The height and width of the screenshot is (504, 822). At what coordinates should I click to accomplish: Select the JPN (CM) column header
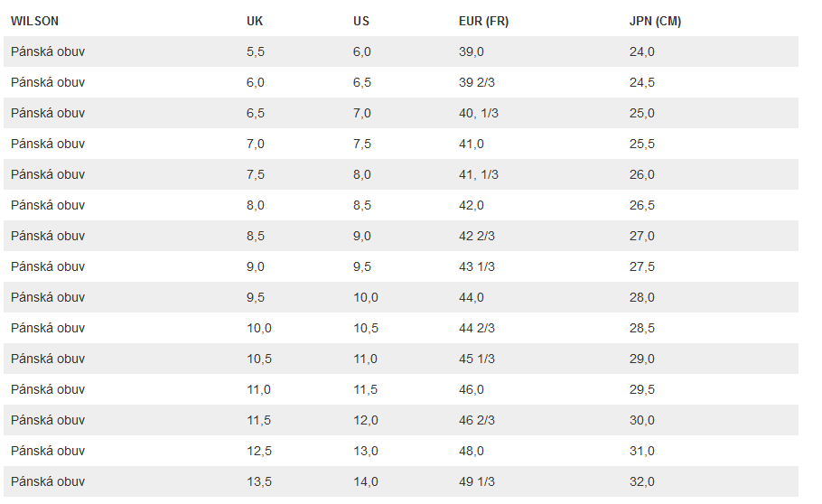pos(655,21)
